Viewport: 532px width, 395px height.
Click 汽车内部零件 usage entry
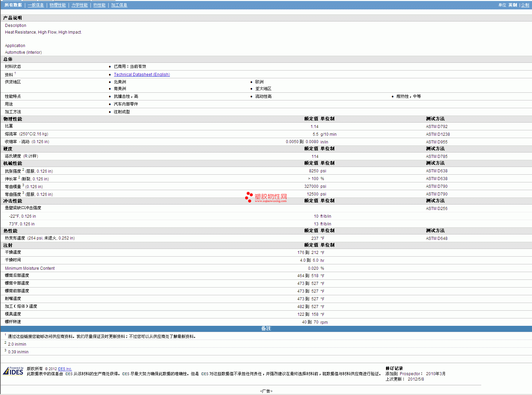tap(126, 104)
